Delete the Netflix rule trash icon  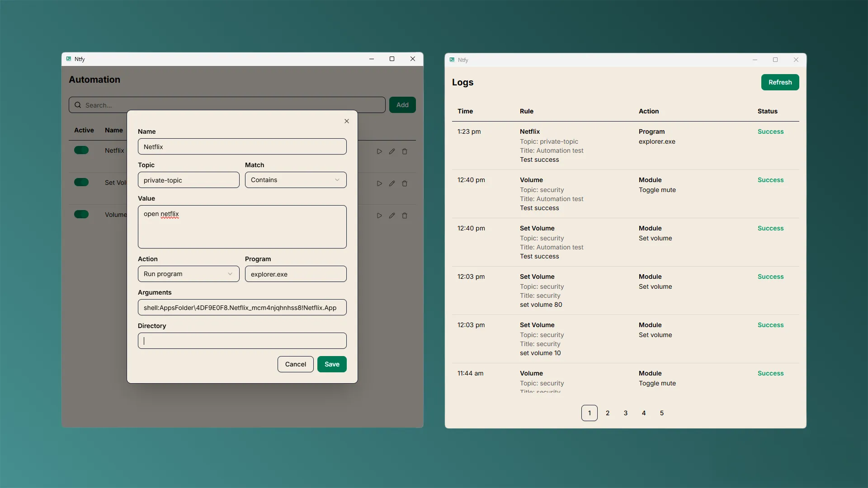[x=405, y=151]
